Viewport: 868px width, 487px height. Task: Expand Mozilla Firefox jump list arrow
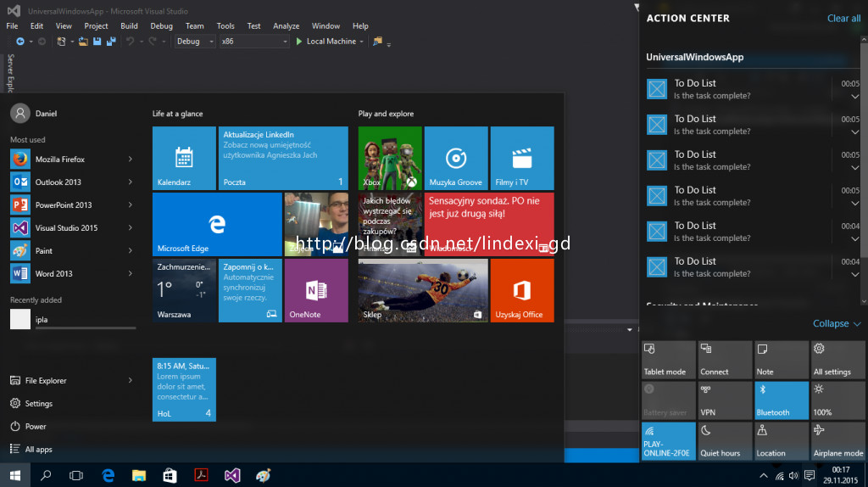(130, 159)
